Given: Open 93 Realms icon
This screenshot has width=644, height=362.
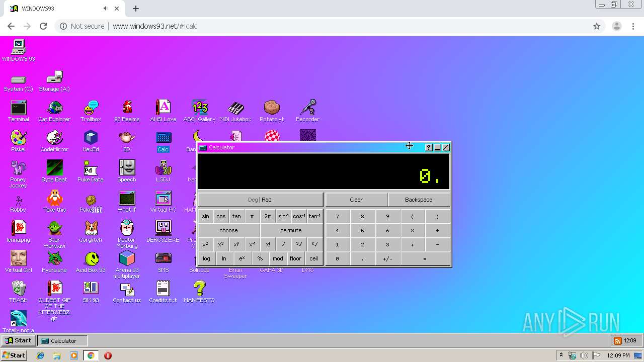Looking at the screenshot, I should point(127,111).
